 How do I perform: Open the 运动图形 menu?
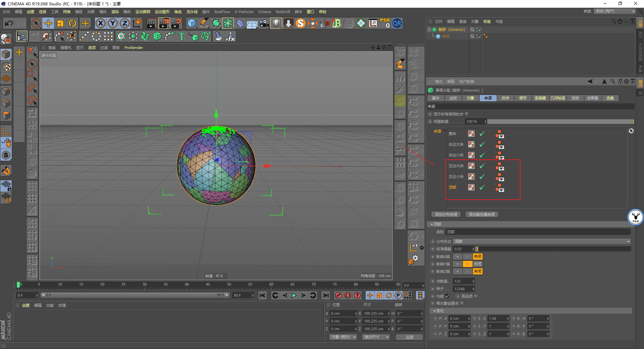click(x=162, y=12)
